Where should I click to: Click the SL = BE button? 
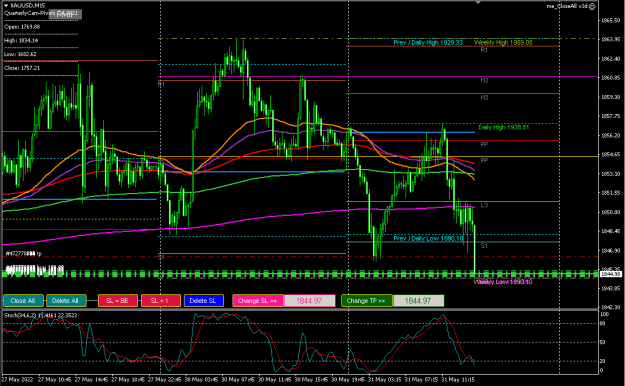point(118,301)
